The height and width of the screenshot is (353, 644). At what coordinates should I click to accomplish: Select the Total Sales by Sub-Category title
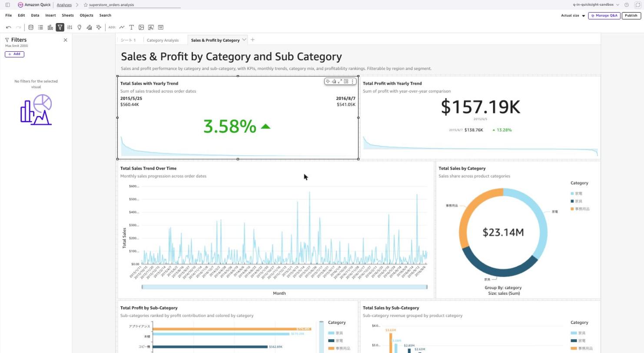[391, 308]
